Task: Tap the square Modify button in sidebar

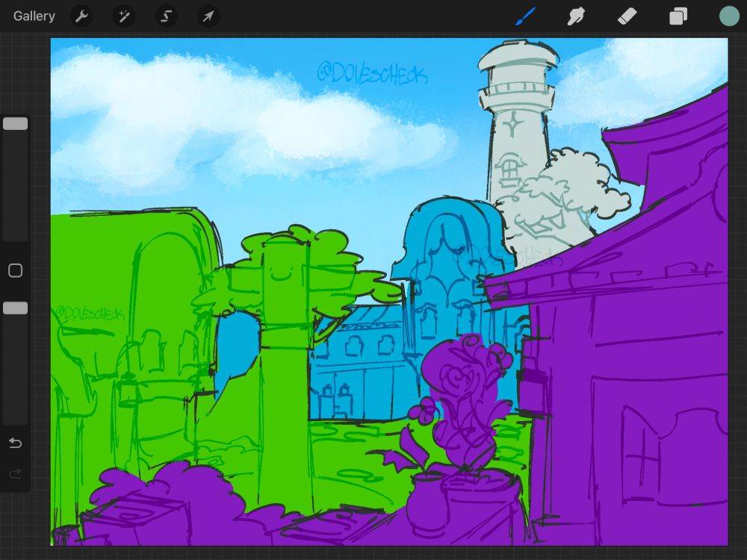Action: (15, 270)
